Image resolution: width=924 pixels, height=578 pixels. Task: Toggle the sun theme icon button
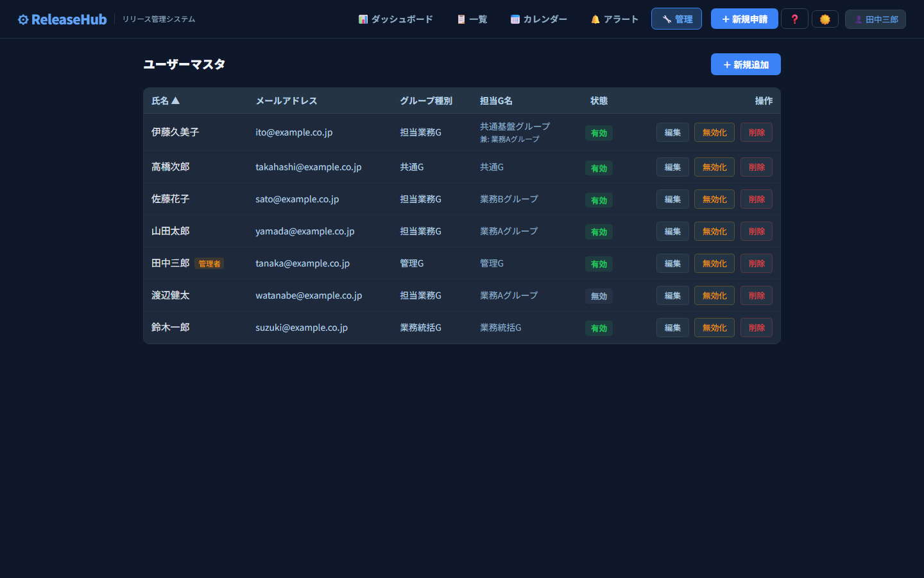[x=825, y=19]
